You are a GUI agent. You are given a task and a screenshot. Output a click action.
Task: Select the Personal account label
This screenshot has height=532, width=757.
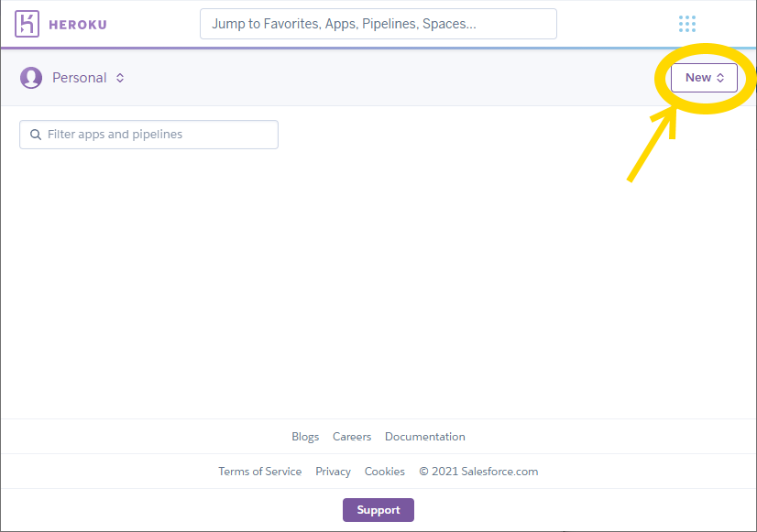80,78
